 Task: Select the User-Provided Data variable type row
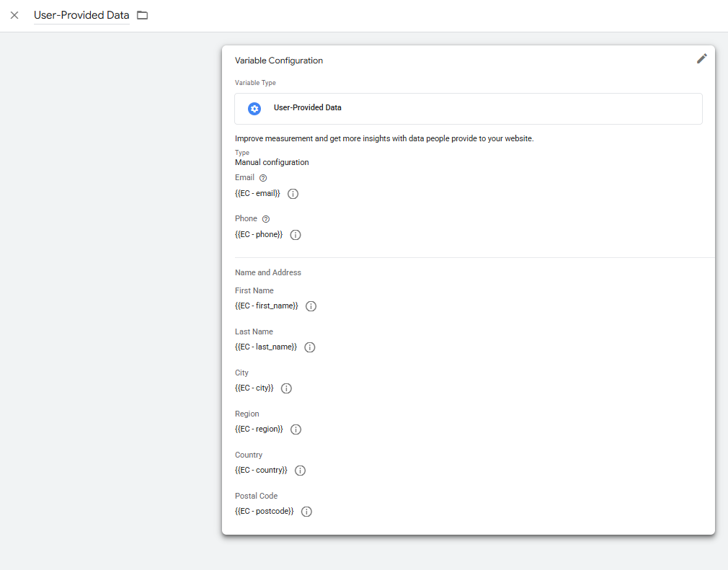(x=468, y=109)
